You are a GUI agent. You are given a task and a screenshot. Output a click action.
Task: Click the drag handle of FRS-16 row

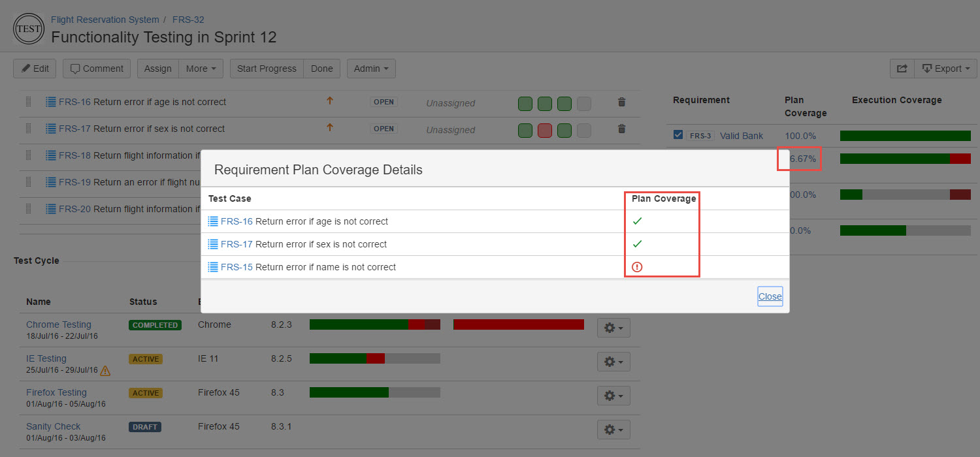[28, 102]
